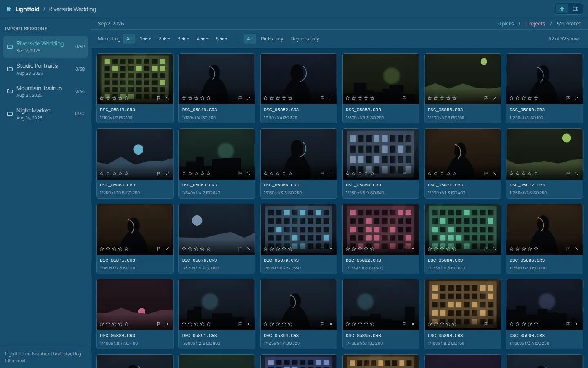The image size is (588, 368).
Task: Rate DSC_05886.CR3 one star
Action: (x=511, y=249)
